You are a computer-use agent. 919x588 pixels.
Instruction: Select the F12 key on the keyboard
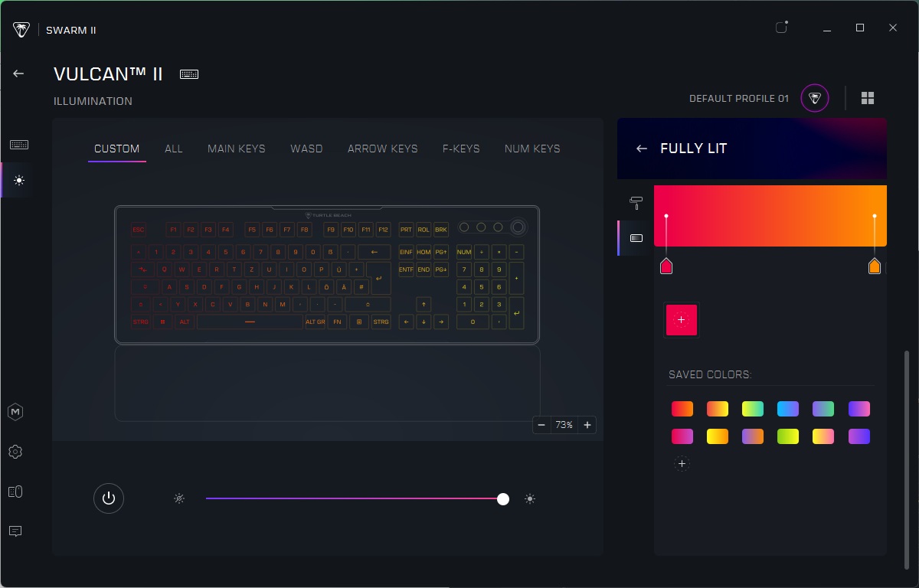point(383,229)
